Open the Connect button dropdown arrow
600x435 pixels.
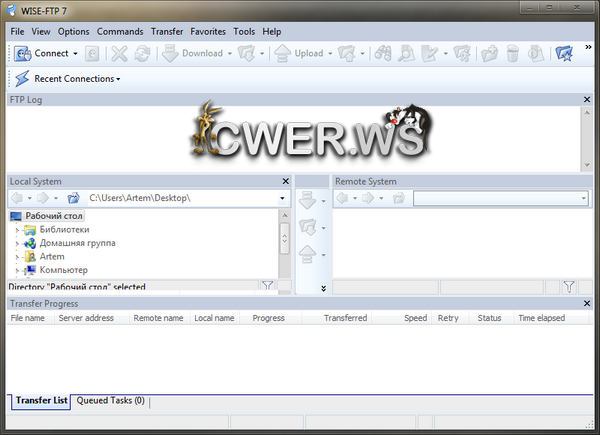[75, 54]
